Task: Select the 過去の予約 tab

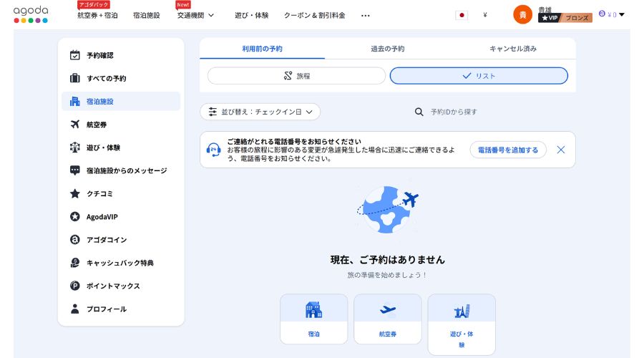Action: point(387,49)
